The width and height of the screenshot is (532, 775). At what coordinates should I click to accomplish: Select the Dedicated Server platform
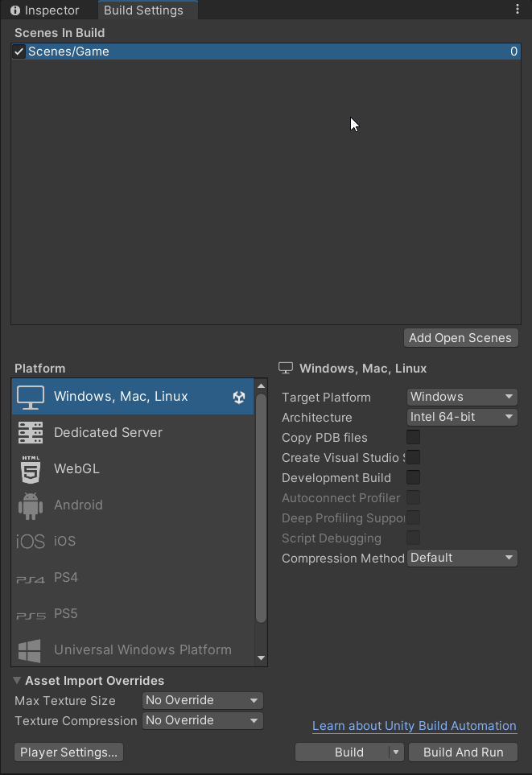point(133,432)
